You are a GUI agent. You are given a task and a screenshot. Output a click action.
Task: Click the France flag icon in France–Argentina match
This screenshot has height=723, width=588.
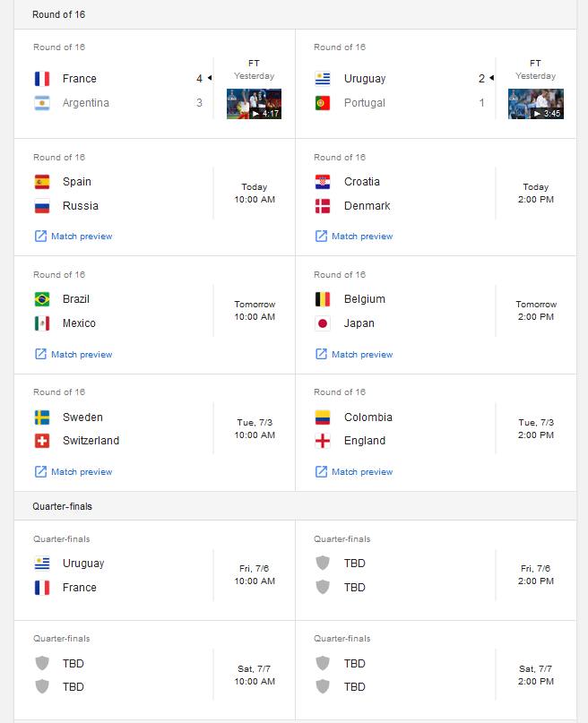click(x=42, y=79)
